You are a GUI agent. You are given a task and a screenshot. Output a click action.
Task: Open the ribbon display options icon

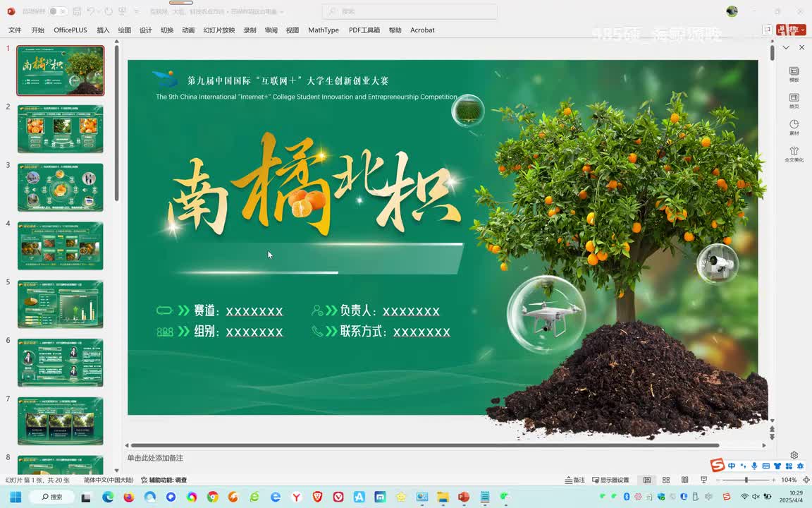(x=768, y=30)
